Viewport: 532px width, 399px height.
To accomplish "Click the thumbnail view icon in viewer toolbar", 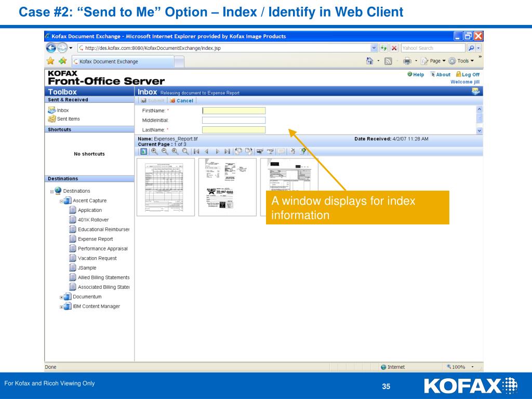I will point(144,151).
